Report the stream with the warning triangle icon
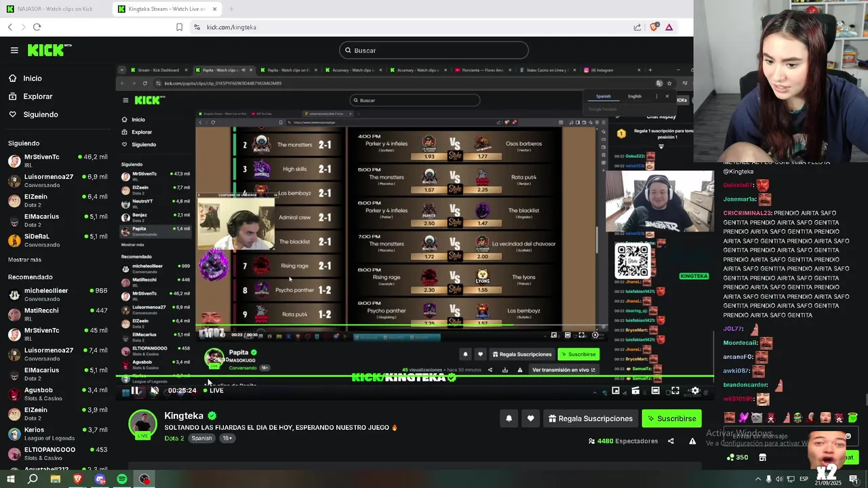This screenshot has width=868, height=488. [x=692, y=441]
